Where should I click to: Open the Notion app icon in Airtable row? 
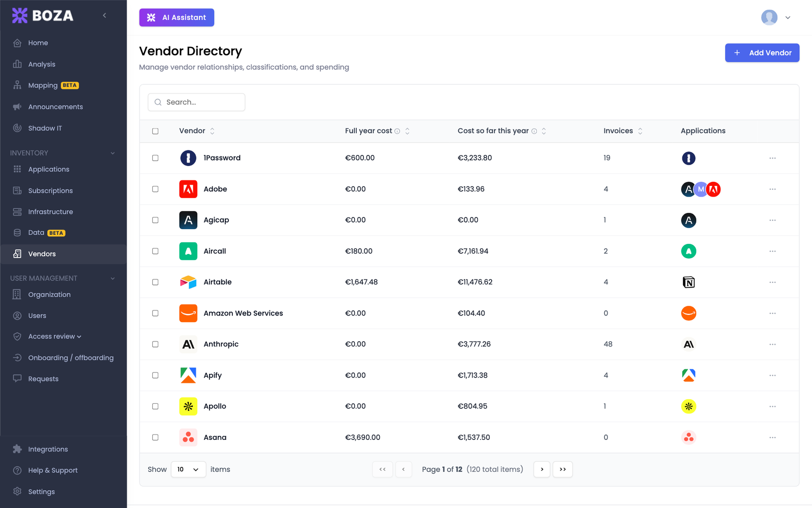click(x=689, y=282)
